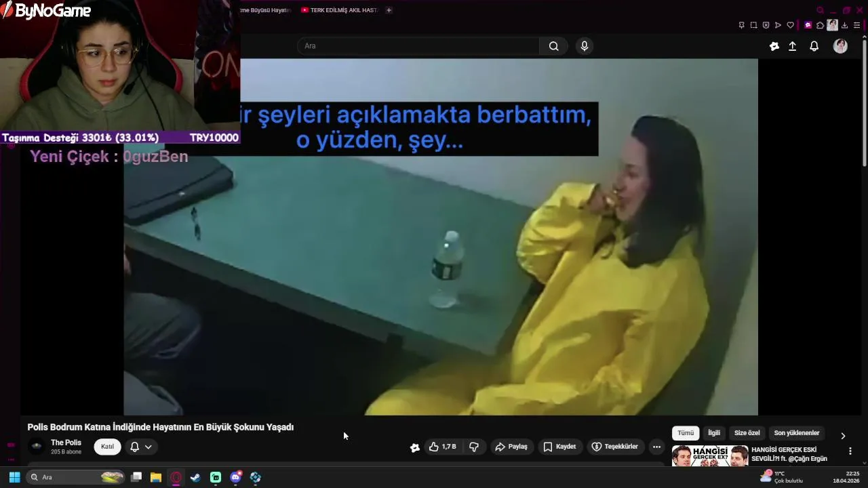Click the Kaydet save button
The width and height of the screenshot is (868, 488).
[559, 447]
